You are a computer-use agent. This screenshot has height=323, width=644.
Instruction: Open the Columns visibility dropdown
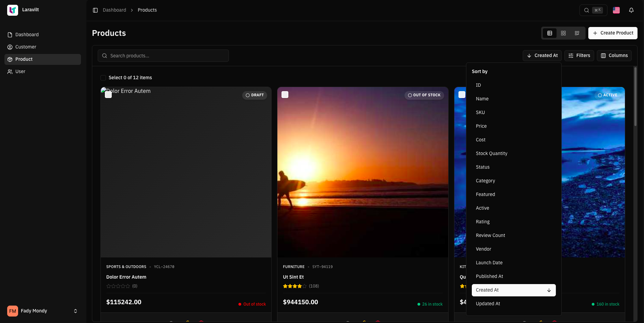[x=614, y=56]
